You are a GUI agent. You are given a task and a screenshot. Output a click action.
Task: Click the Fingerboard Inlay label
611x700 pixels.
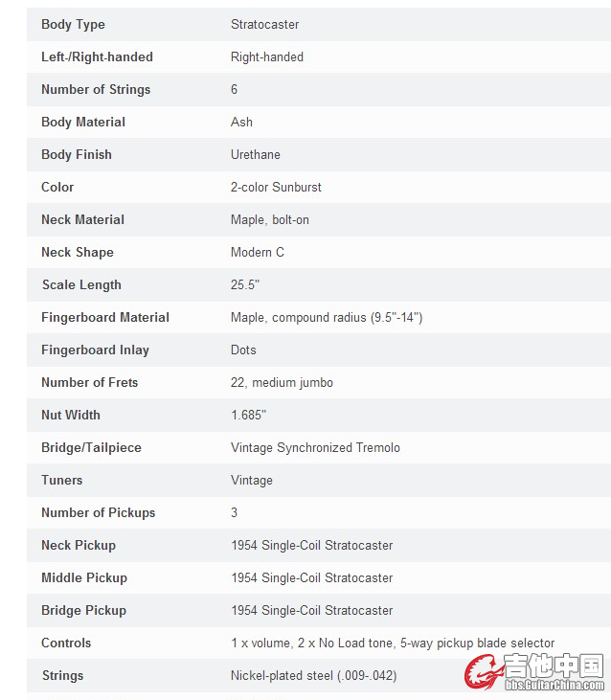(x=95, y=350)
